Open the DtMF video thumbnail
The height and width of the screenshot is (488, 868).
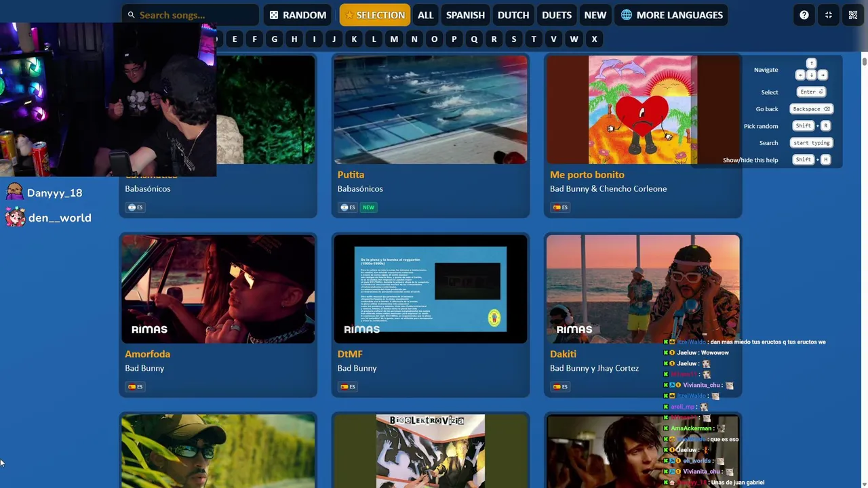pyautogui.click(x=431, y=289)
